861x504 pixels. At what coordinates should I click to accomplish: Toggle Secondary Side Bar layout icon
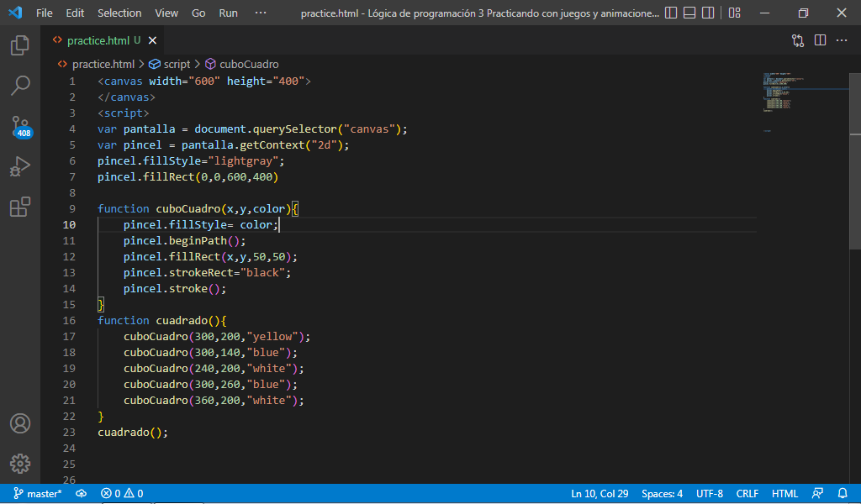pyautogui.click(x=708, y=13)
